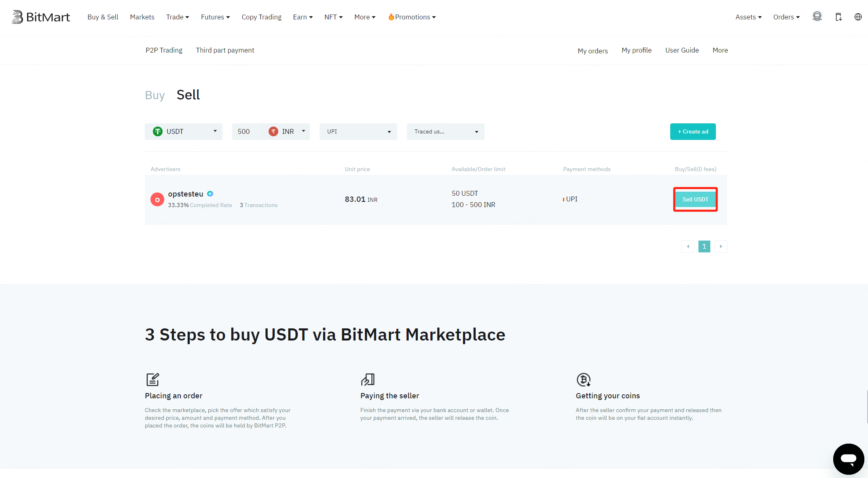
Task: Open More in P2P sub-navigation
Action: (x=720, y=50)
